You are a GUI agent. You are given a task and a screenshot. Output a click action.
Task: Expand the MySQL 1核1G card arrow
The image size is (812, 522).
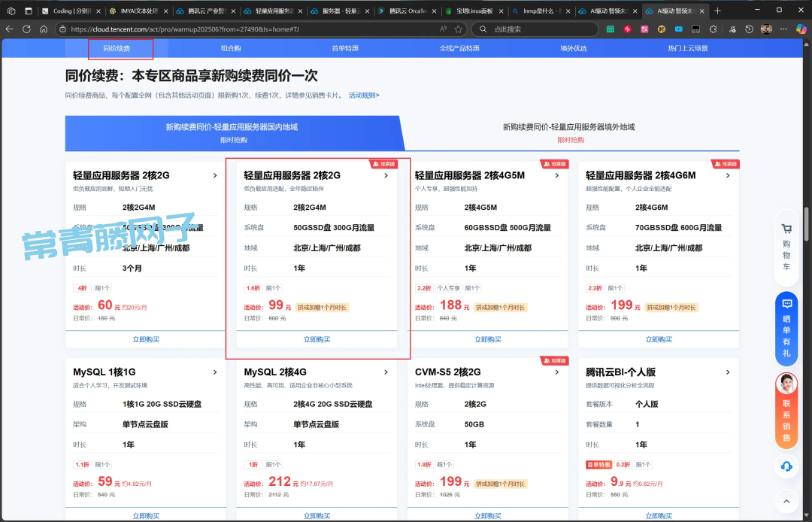click(215, 372)
